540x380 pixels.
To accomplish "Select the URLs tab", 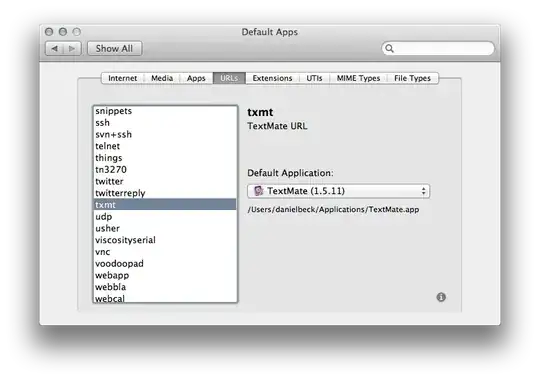I will 229,78.
